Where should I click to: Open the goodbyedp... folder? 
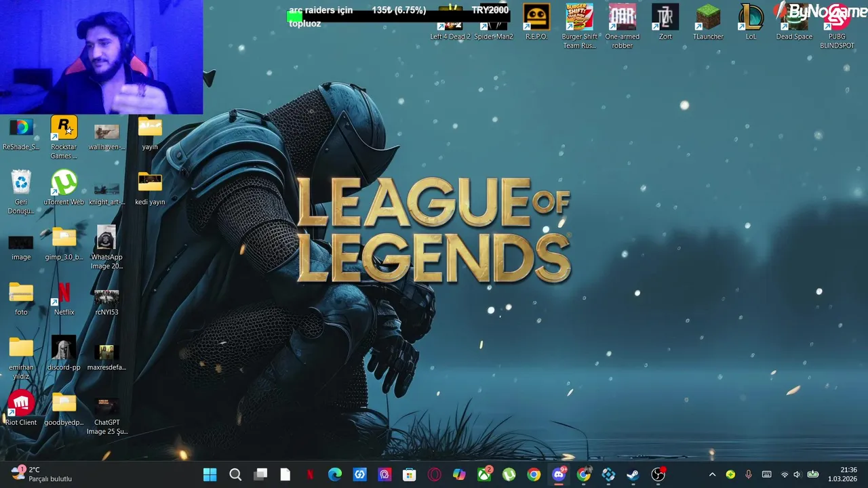[64, 409]
